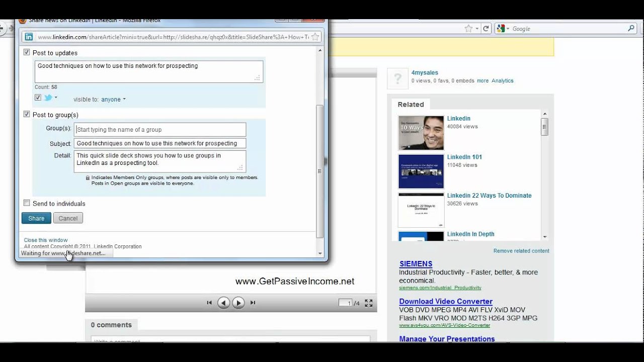This screenshot has height=362, width=644.
Task: Bookmark the page with the popup star icon
Action: 314,37
